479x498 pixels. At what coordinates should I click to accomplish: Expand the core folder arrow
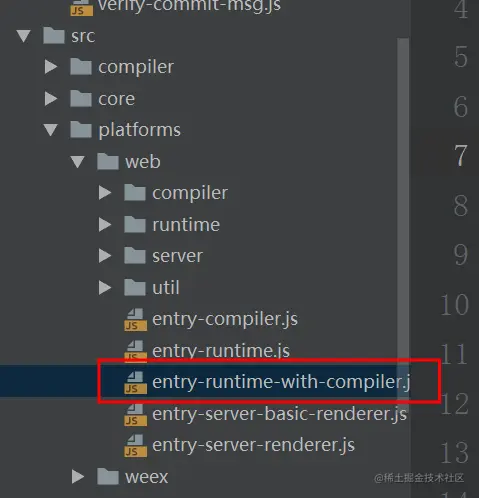[51, 99]
